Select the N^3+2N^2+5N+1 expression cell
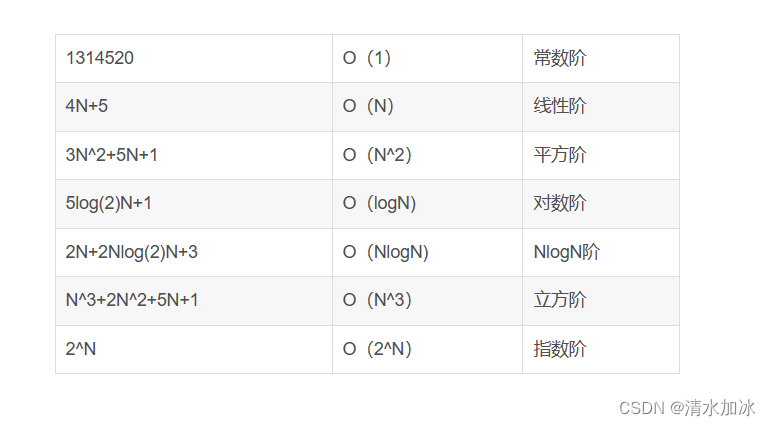 click(x=132, y=301)
